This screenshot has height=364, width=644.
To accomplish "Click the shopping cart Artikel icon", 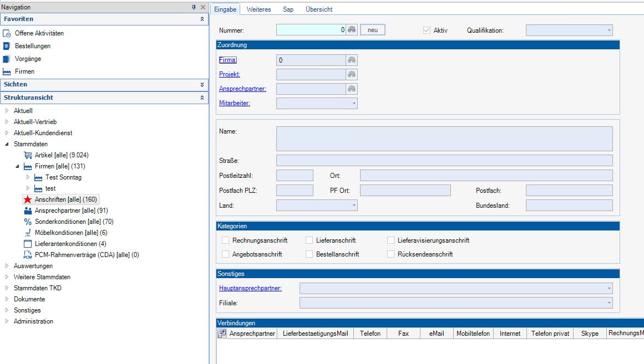I will (x=28, y=155).
